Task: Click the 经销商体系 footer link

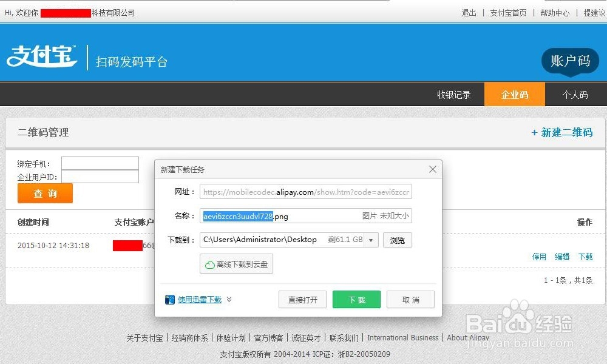Action: pyautogui.click(x=189, y=338)
